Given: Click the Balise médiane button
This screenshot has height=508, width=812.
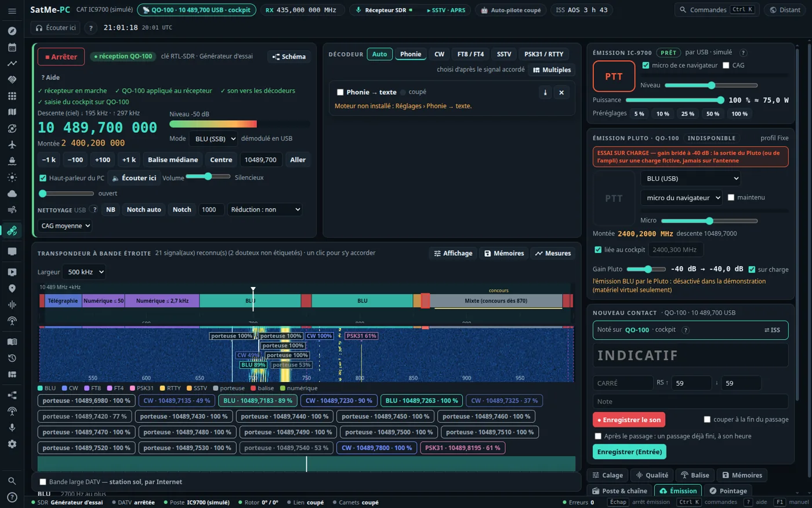Looking at the screenshot, I should (173, 160).
